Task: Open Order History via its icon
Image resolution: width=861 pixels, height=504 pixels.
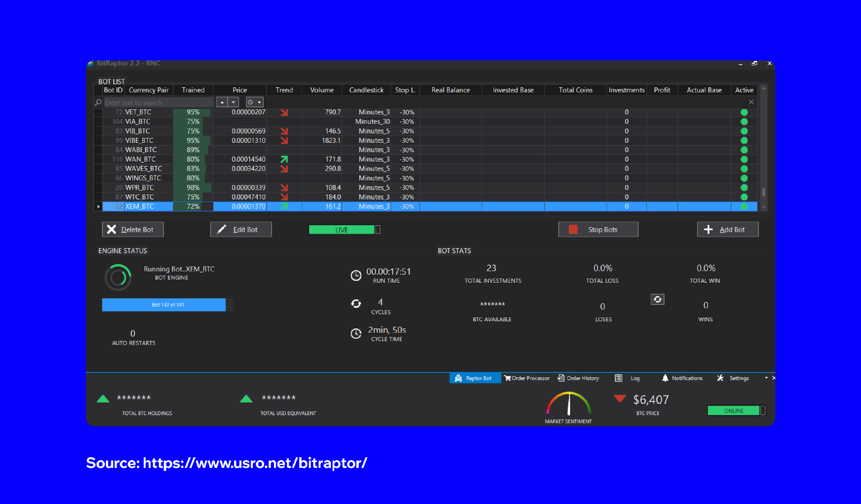Action: click(561, 378)
